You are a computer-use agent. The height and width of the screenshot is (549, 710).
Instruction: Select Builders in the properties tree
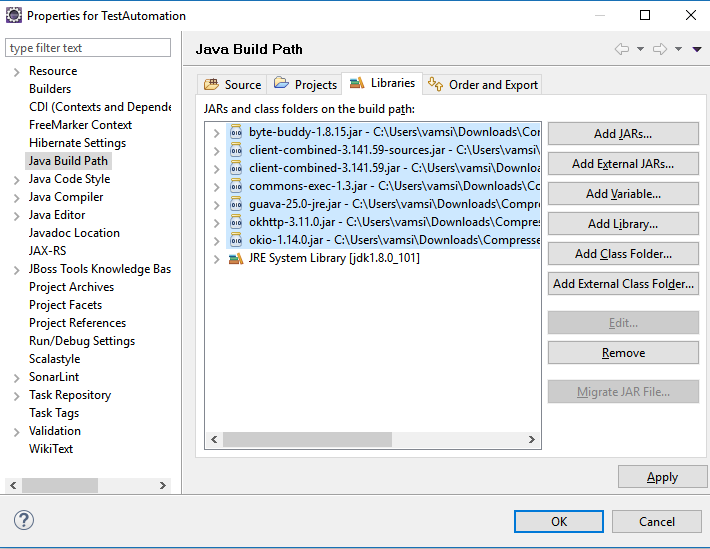coord(50,89)
